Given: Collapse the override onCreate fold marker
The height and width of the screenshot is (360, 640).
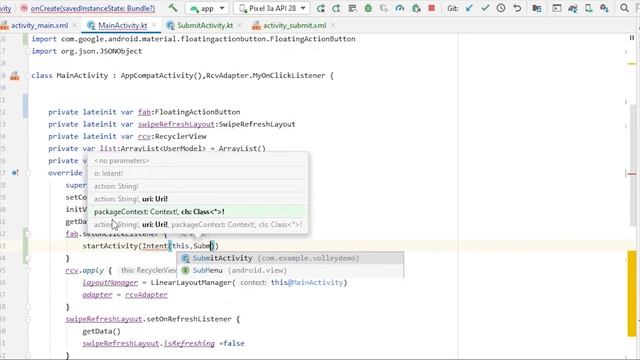Looking at the screenshot, I should pos(28,173).
